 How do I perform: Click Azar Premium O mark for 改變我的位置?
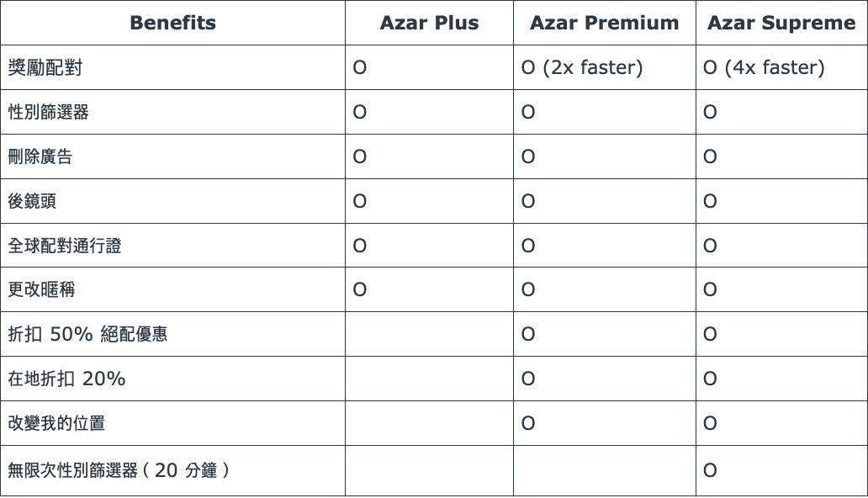[x=528, y=424]
